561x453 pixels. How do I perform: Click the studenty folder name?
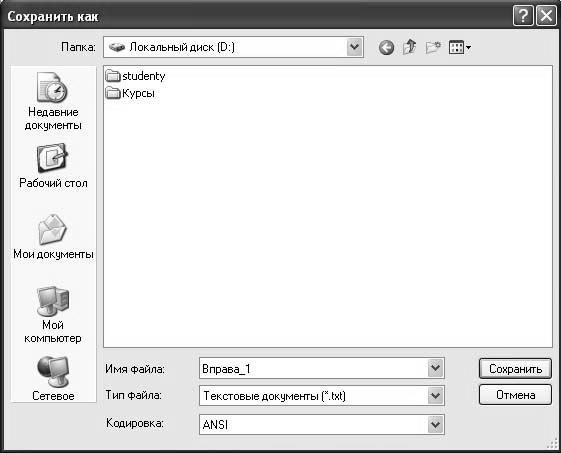click(x=143, y=76)
